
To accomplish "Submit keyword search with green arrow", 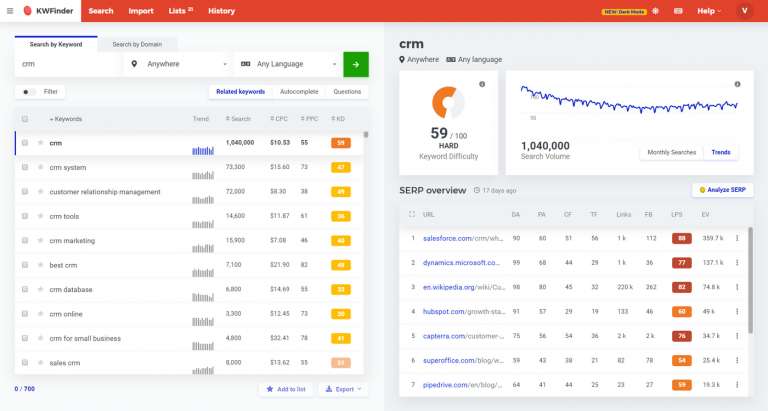I will point(356,64).
